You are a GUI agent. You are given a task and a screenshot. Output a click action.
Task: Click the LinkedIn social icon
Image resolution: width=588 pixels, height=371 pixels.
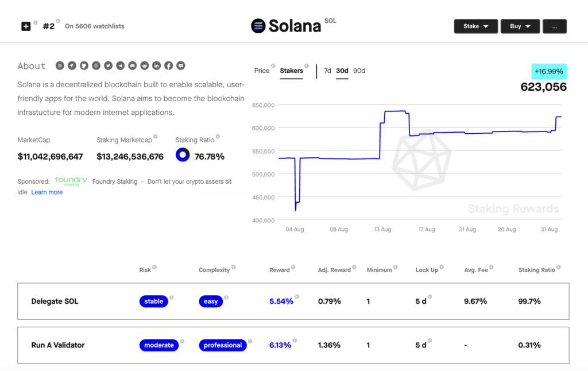156,65
